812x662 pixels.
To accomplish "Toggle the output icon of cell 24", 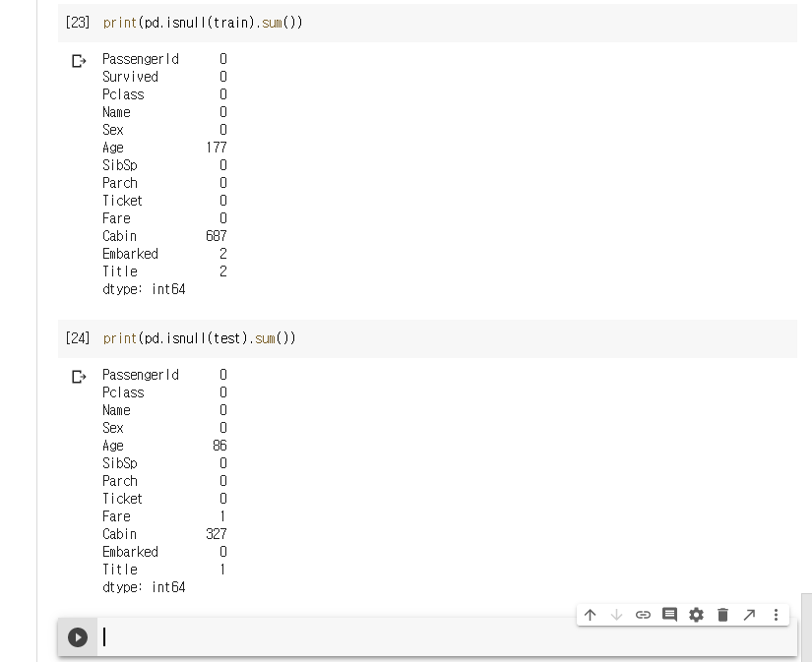I will point(79,377).
